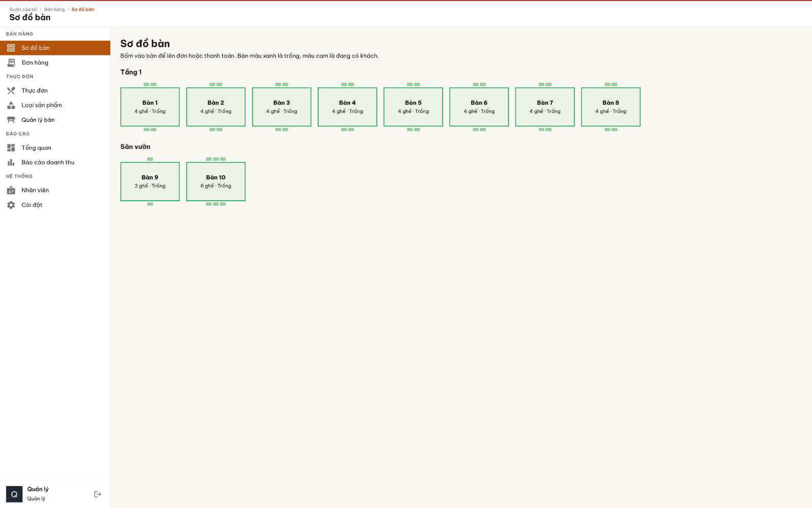Open Thực đơn menu item
This screenshot has width=812, height=508.
[55, 90]
